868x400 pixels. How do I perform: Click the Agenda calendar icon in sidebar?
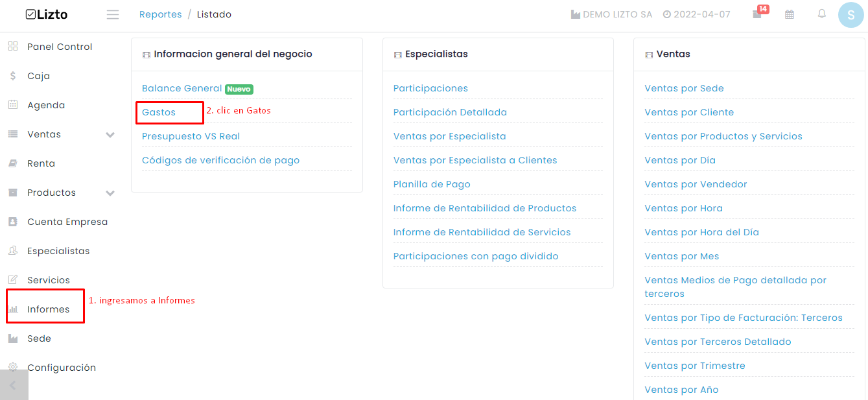click(x=13, y=105)
